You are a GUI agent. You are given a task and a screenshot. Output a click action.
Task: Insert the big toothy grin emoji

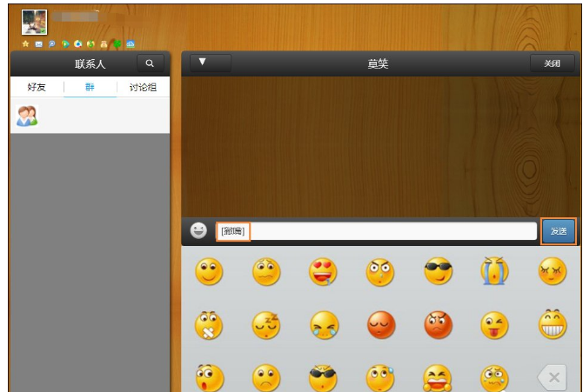(x=553, y=324)
